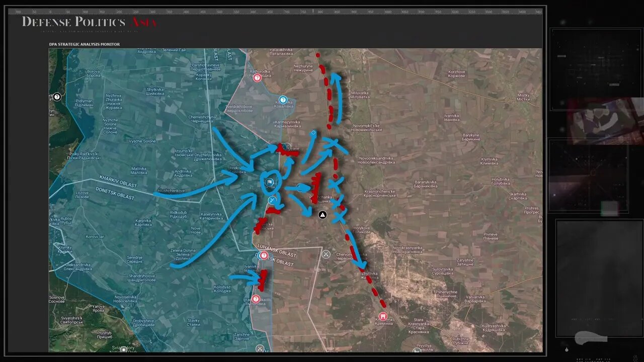Click the Karpivka label

pyautogui.click(x=143, y=222)
